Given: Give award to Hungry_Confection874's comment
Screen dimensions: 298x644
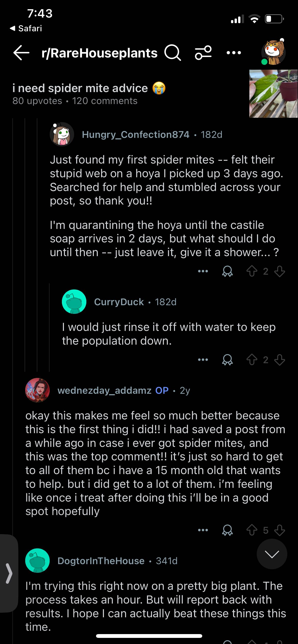Looking at the screenshot, I should (x=227, y=271).
